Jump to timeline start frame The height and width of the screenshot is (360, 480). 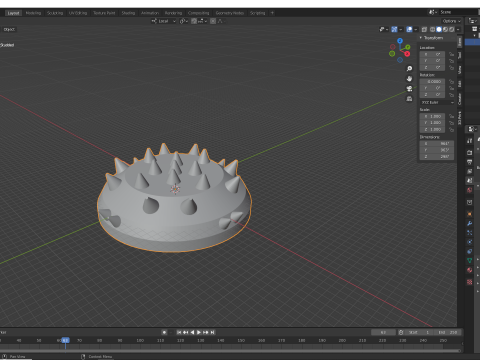click(179, 332)
